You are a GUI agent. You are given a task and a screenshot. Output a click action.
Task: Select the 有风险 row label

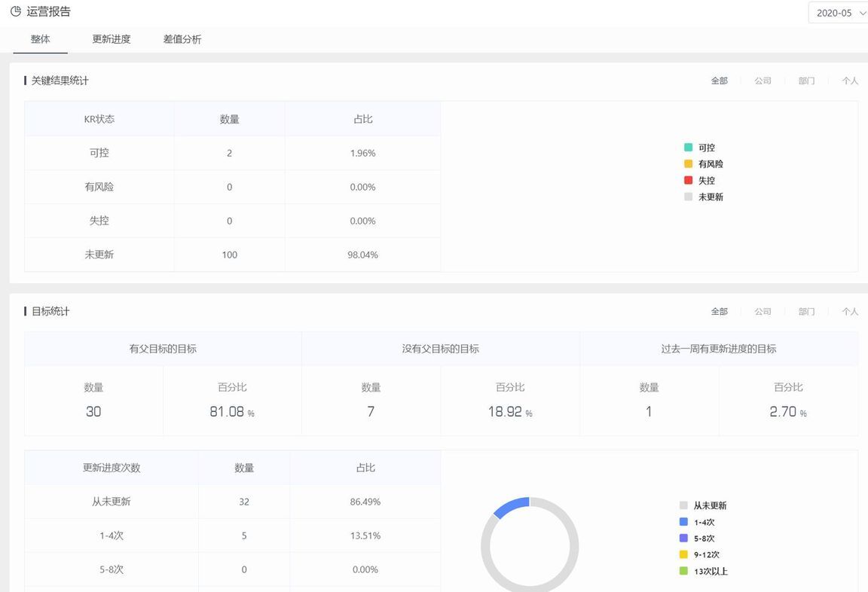click(99, 187)
